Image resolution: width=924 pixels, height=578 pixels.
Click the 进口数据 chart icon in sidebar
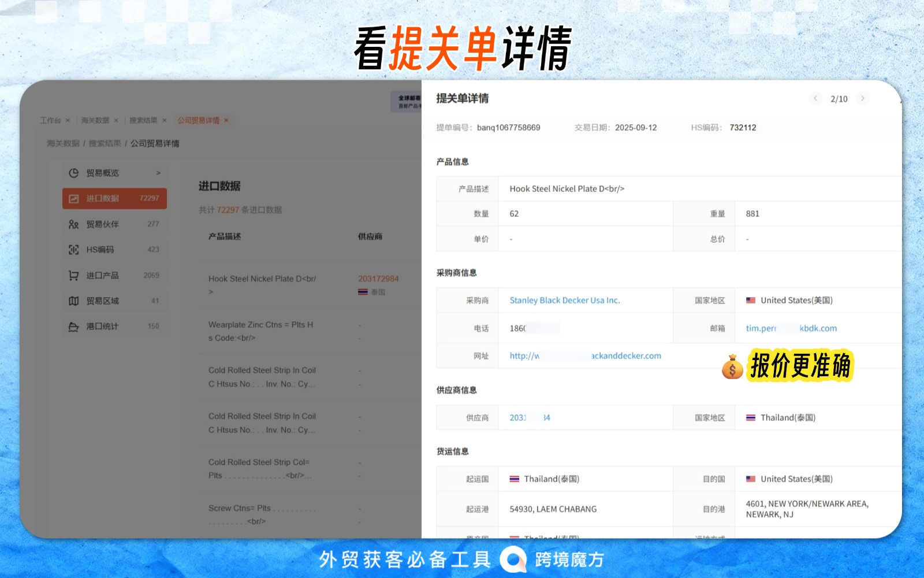[x=73, y=198]
